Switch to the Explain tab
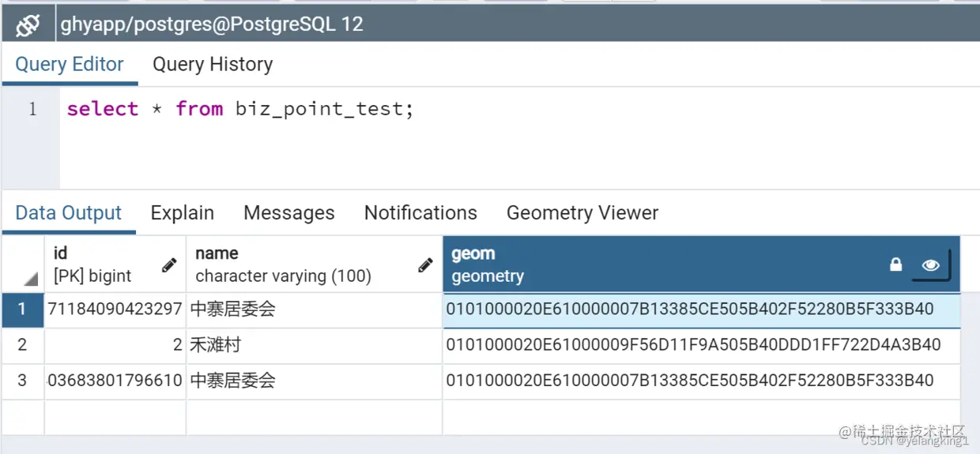The height and width of the screenshot is (454, 980). [x=183, y=213]
